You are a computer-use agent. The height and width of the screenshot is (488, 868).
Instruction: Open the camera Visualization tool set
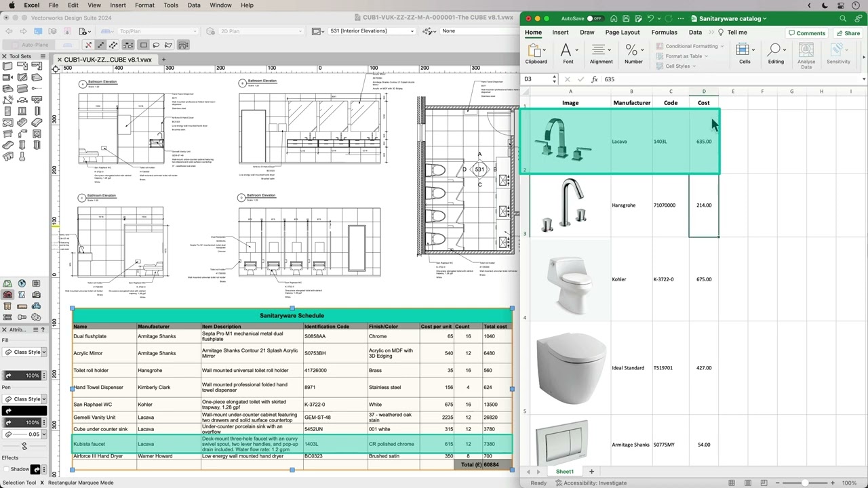coord(37,295)
